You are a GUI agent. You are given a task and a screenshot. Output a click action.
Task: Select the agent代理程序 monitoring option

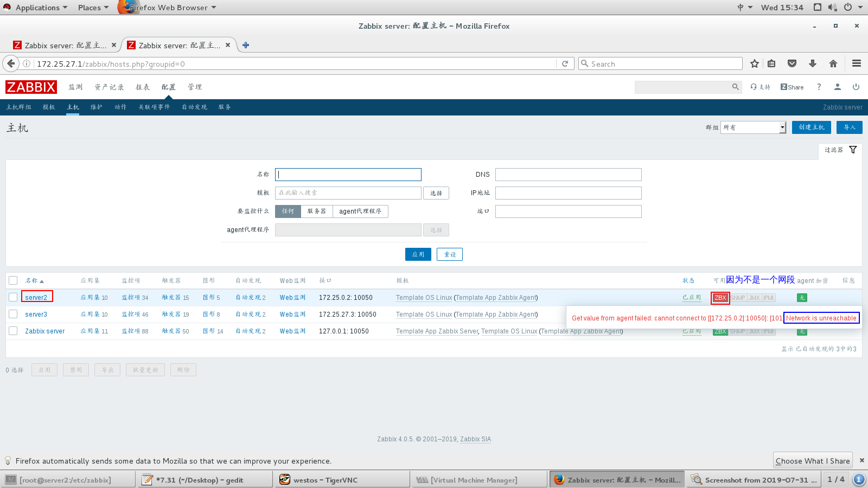pyautogui.click(x=360, y=211)
